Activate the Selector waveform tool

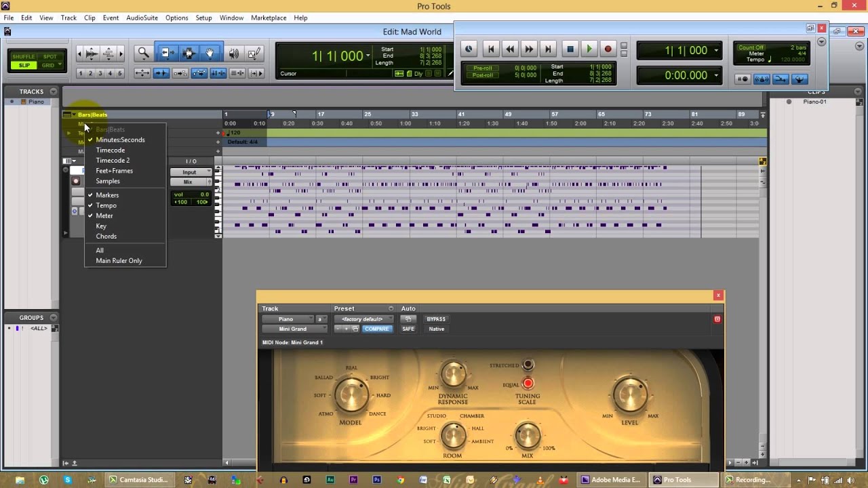(x=189, y=53)
